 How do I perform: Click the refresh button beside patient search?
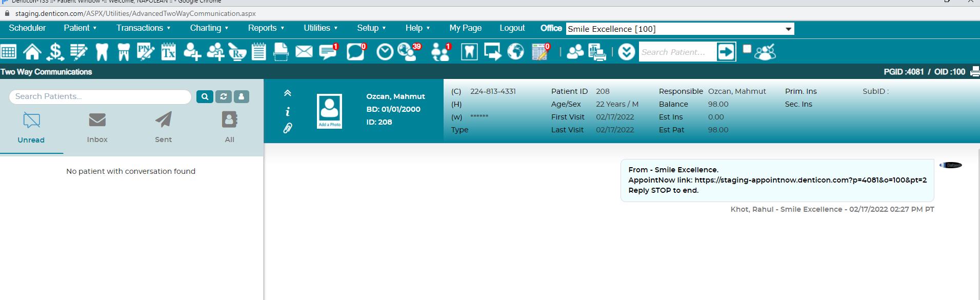[223, 96]
